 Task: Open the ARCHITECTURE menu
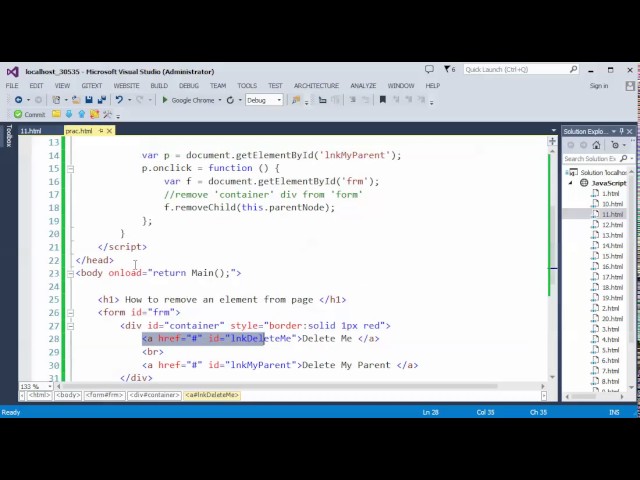coord(316,86)
